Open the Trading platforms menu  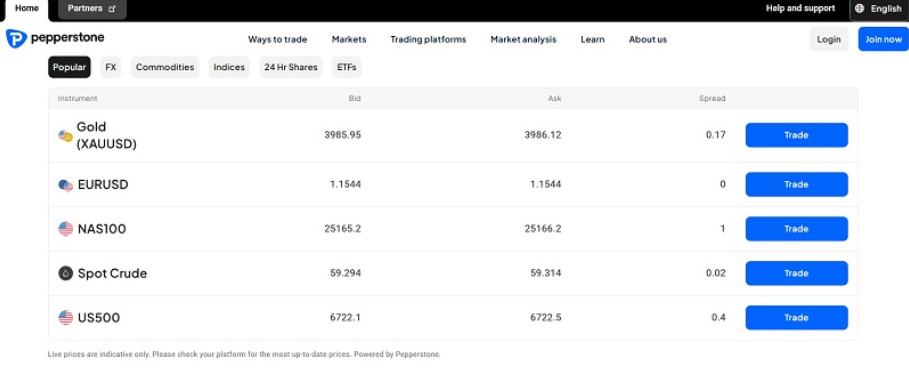point(428,39)
